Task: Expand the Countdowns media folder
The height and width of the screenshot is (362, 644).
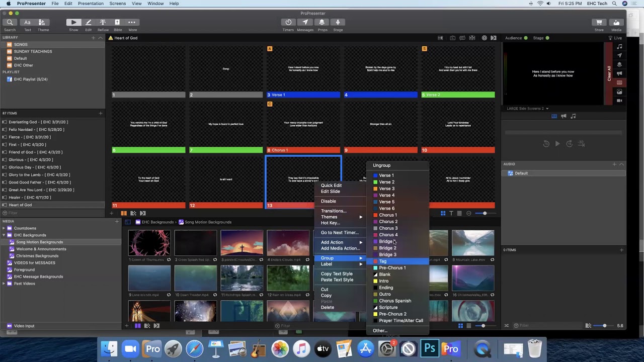Action: pyautogui.click(x=4, y=228)
